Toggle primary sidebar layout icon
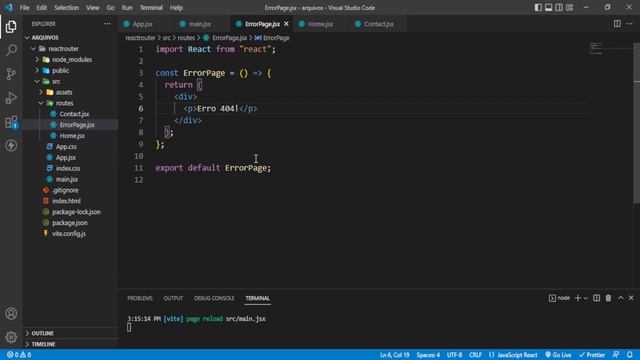Image resolution: width=640 pixels, height=360 pixels. 538,7
